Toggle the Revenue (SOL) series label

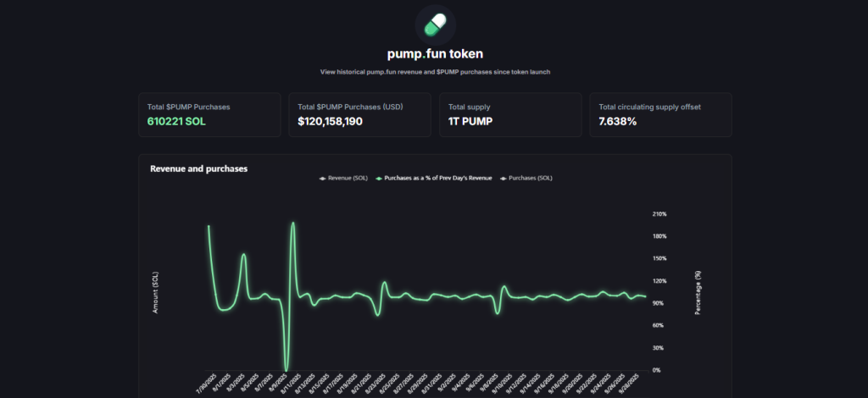click(x=348, y=178)
